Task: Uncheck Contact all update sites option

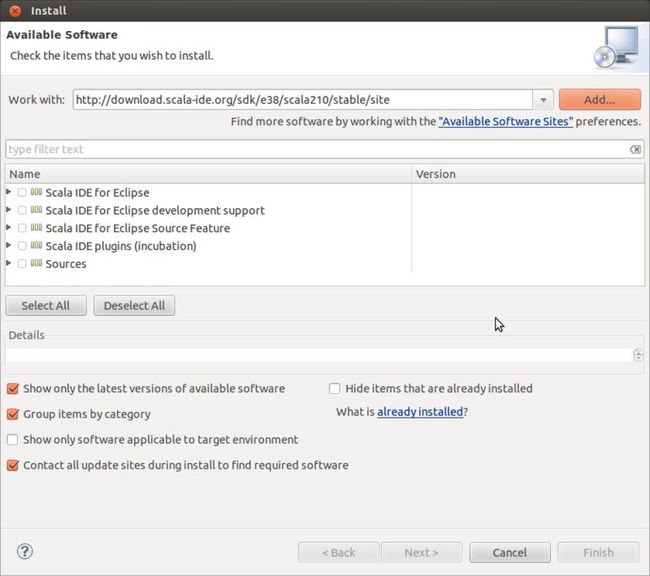Action: (x=13, y=465)
